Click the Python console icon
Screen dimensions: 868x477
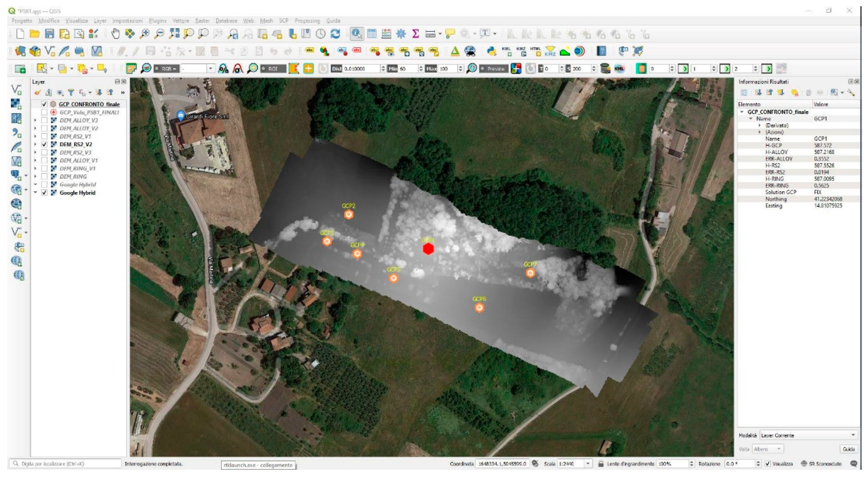coord(491,51)
